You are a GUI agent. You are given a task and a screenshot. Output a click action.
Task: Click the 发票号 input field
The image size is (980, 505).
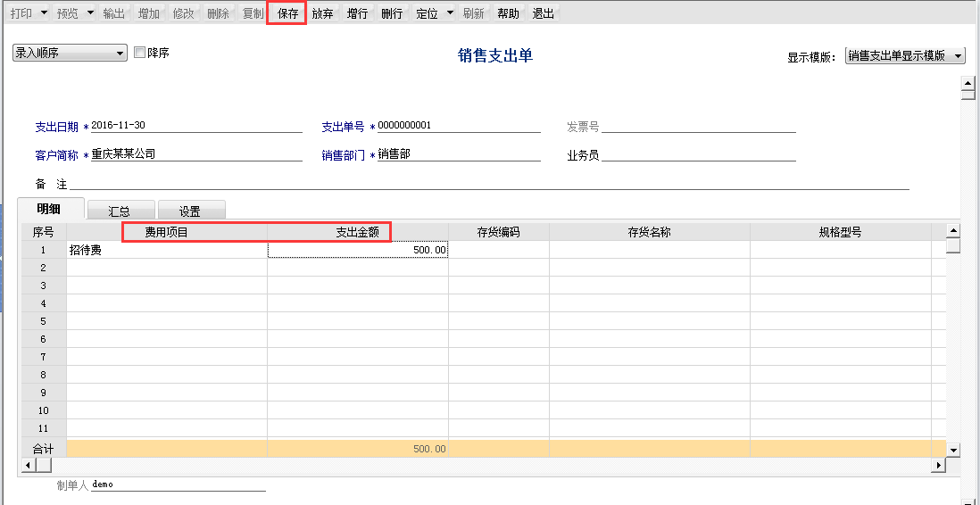[x=698, y=126]
